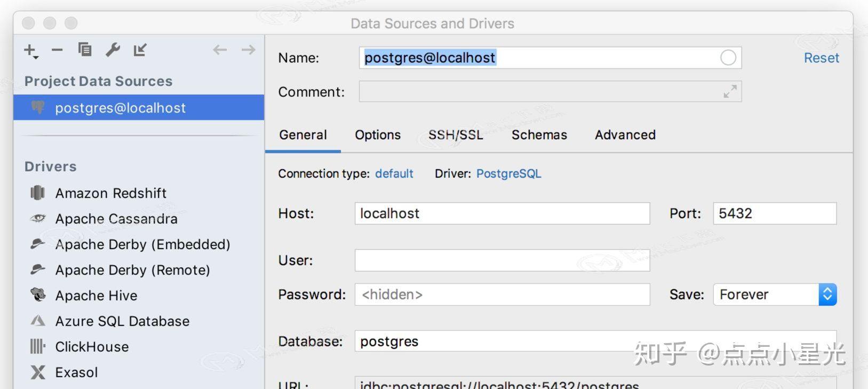Select postgres@localhost in Project Data Sources
The width and height of the screenshot is (868, 389).
[120, 108]
